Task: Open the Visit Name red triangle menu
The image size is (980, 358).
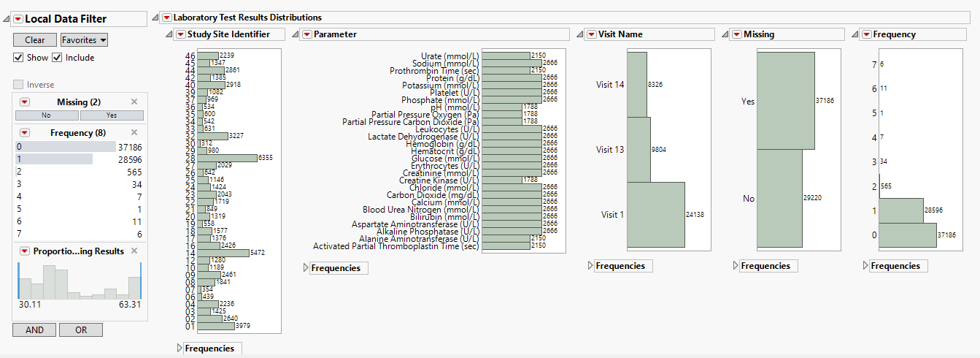Action: [x=591, y=34]
